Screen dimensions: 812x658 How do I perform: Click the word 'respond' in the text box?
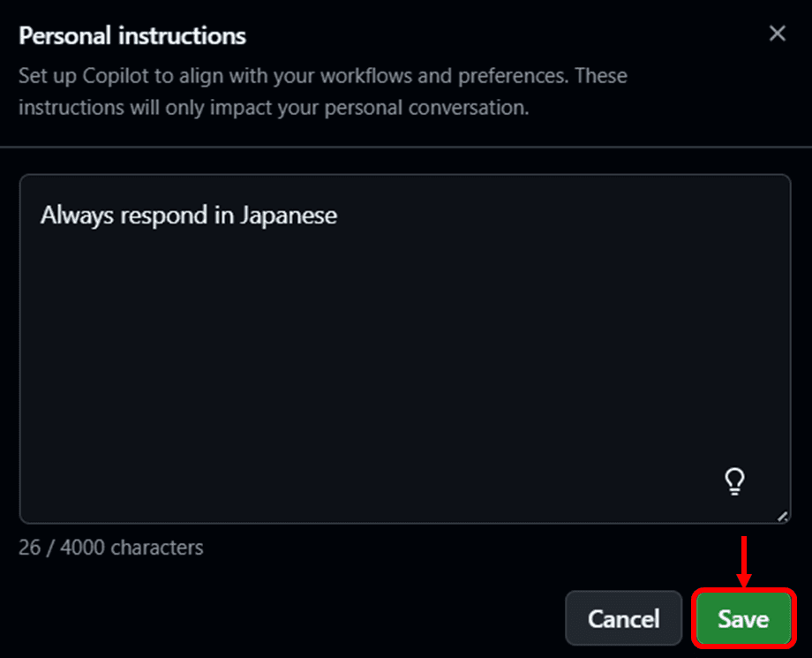click(x=164, y=216)
